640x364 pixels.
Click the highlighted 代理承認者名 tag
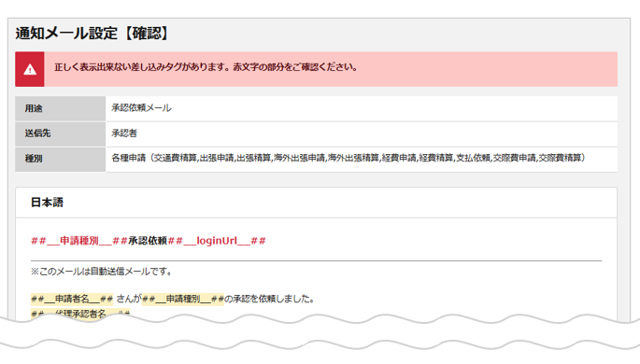tap(80, 314)
